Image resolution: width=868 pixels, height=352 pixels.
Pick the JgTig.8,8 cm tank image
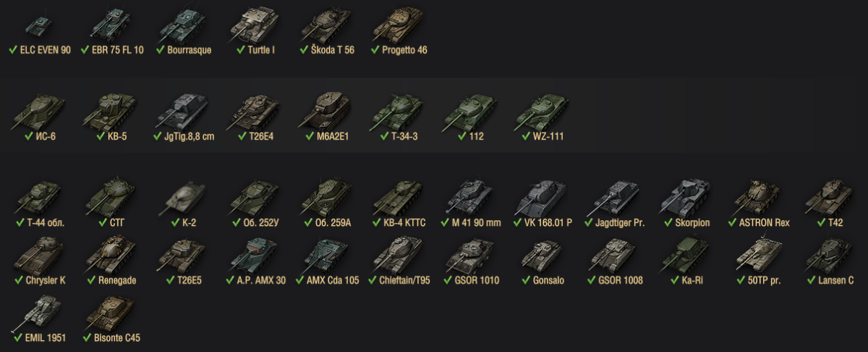pyautogui.click(x=183, y=110)
